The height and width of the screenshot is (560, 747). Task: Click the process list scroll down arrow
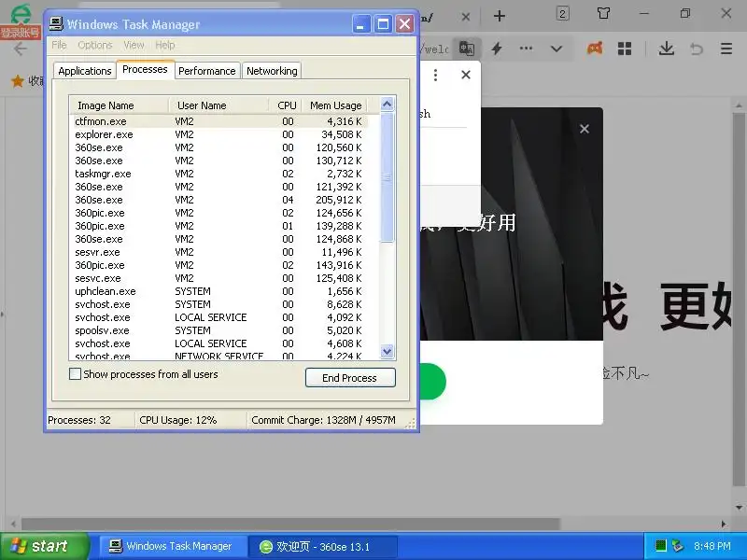tap(387, 352)
